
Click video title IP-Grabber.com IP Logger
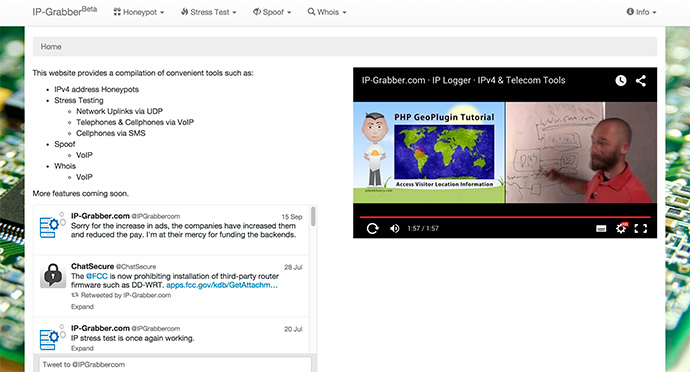pos(463,80)
